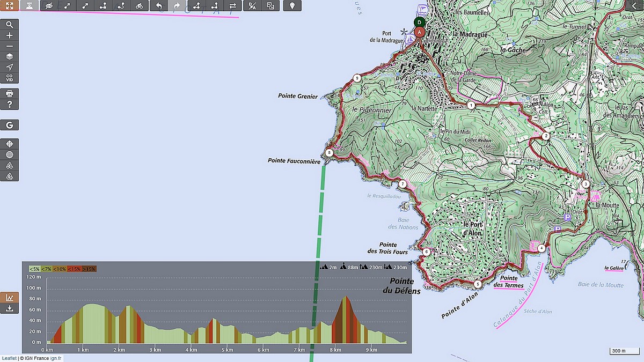Click the green D departure marker
The width and height of the screenshot is (644, 362).
click(420, 23)
